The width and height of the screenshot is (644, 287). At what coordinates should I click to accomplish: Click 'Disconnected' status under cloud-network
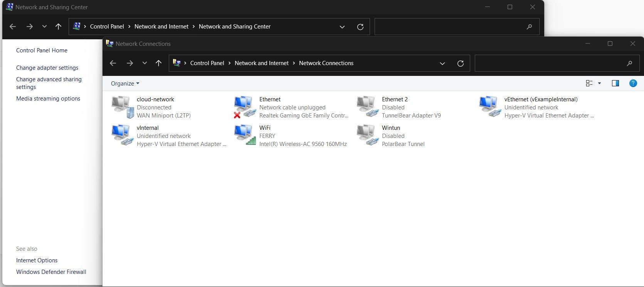(154, 107)
